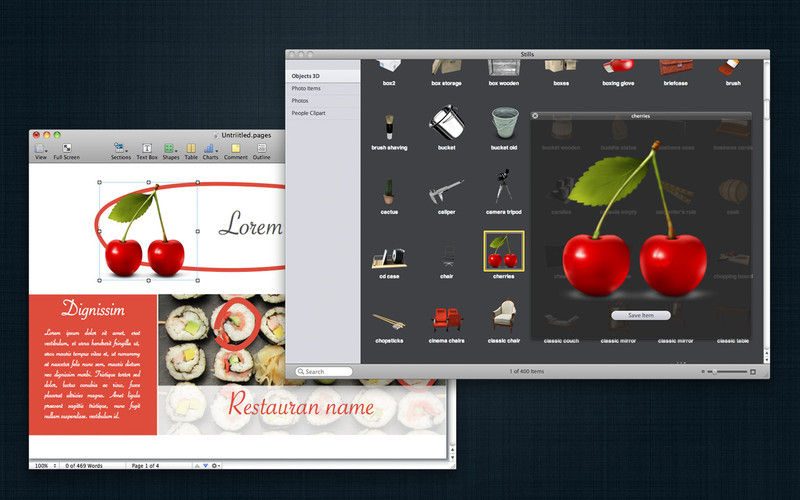
Task: Select People Clipart category in Stills sidebar
Action: [x=323, y=113]
